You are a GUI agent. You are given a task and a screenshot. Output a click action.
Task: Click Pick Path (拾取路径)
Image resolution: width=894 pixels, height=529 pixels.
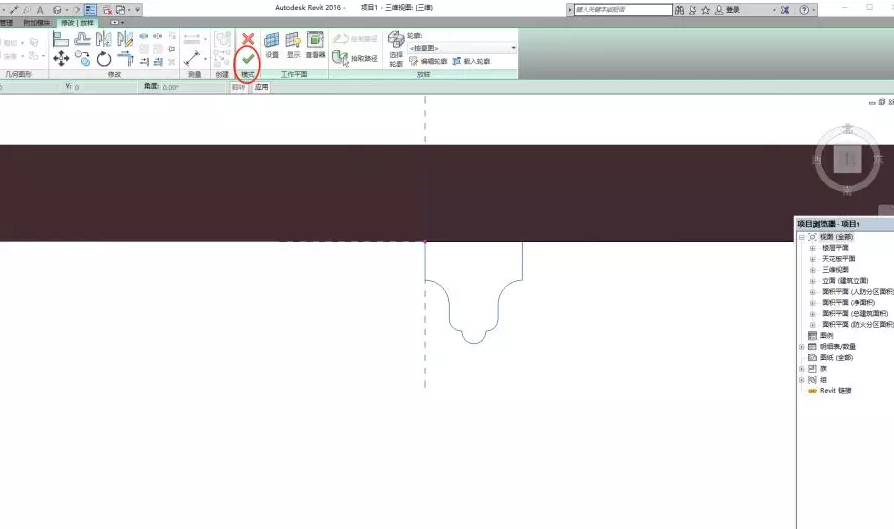click(355, 58)
